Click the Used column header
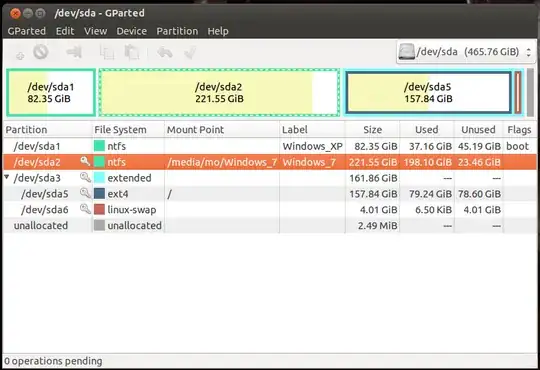540x370 pixels. tap(427, 130)
